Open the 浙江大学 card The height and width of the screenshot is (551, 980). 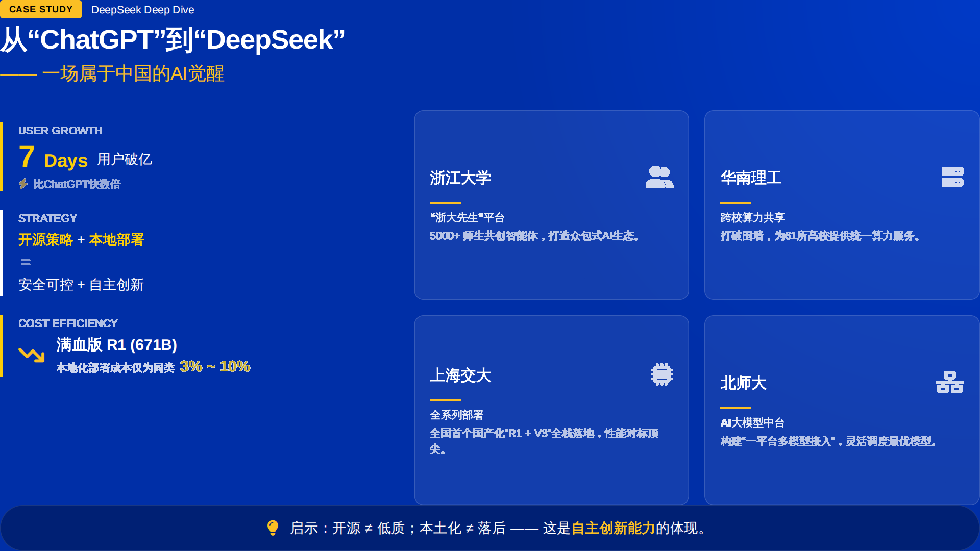pos(551,204)
